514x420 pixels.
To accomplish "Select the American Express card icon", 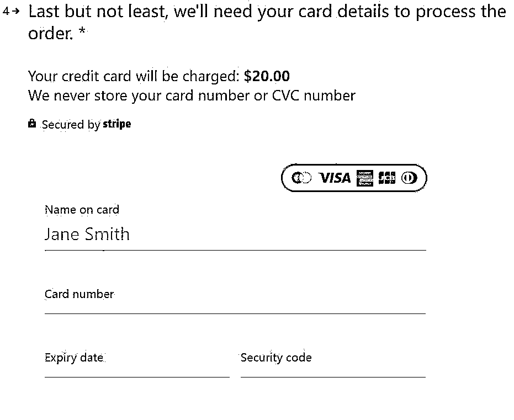I will (x=365, y=178).
